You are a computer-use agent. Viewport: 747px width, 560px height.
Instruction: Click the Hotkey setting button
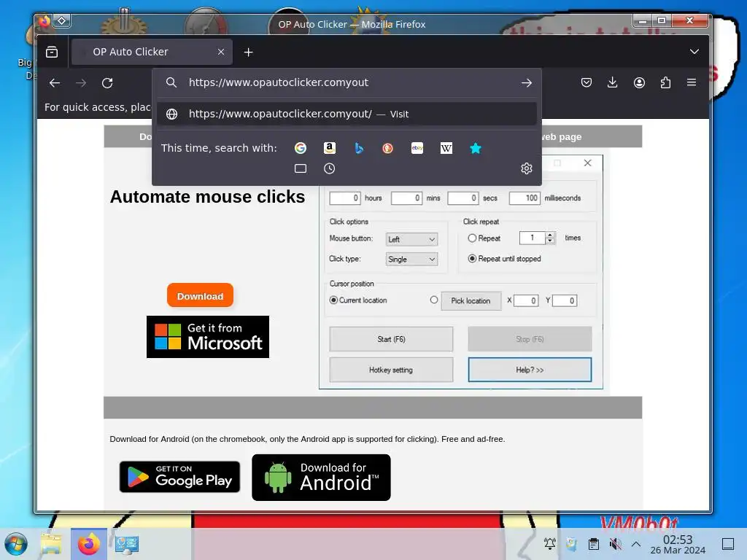click(391, 370)
